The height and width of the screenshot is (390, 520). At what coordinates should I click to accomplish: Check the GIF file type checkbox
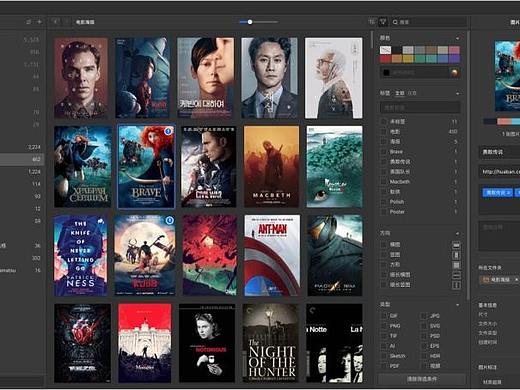(x=384, y=316)
